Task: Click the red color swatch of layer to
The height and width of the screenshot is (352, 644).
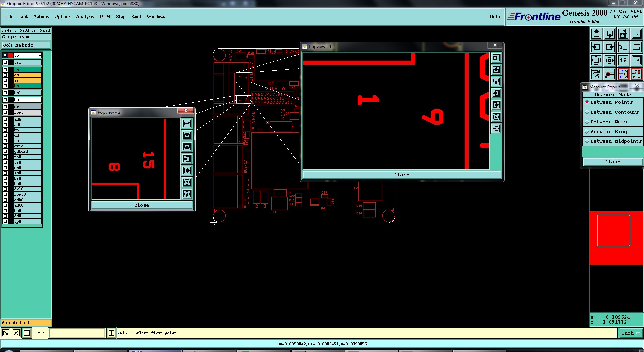Action: [x=11, y=55]
